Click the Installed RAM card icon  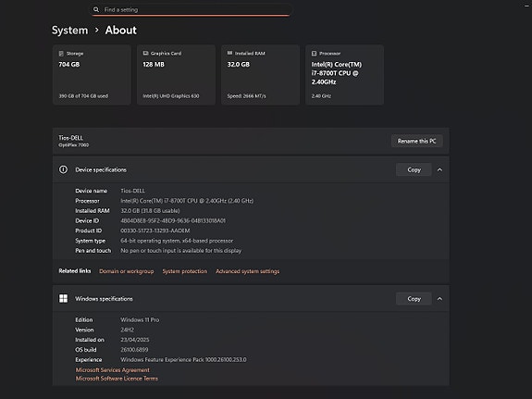pos(229,53)
